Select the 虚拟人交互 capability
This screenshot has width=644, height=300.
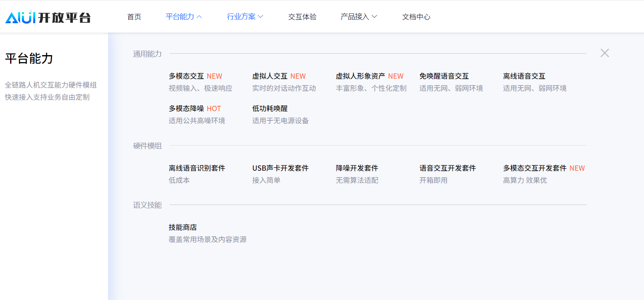(270, 76)
